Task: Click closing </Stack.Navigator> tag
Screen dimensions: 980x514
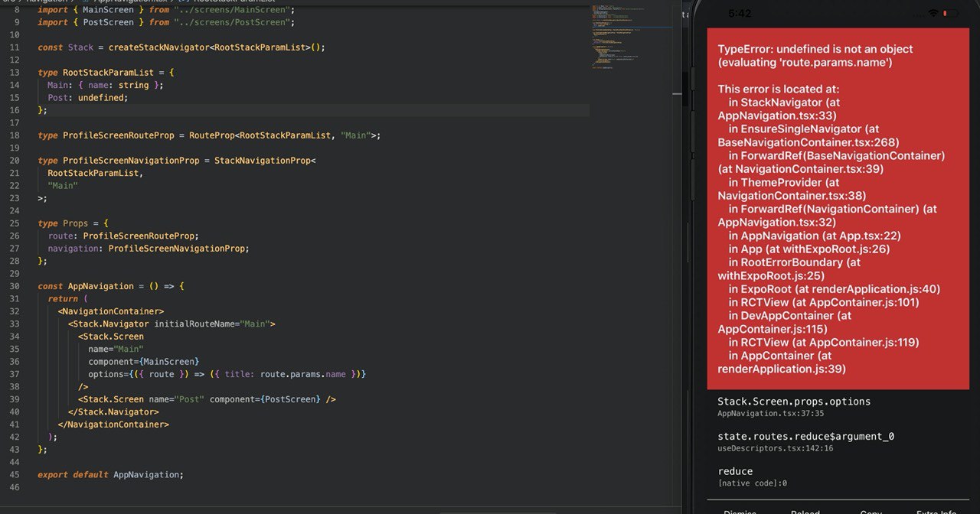Action: (x=113, y=412)
